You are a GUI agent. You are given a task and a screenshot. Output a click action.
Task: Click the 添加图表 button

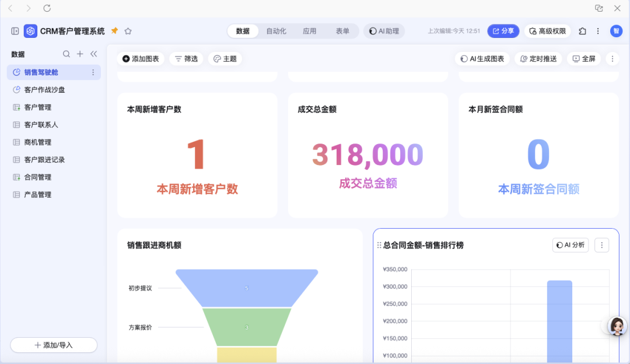click(x=141, y=59)
